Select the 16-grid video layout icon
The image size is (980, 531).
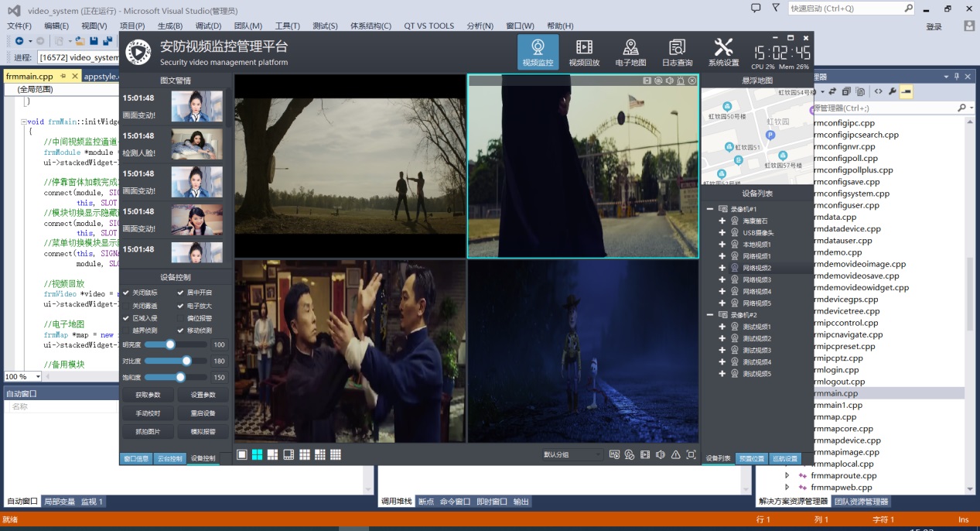pyautogui.click(x=336, y=454)
